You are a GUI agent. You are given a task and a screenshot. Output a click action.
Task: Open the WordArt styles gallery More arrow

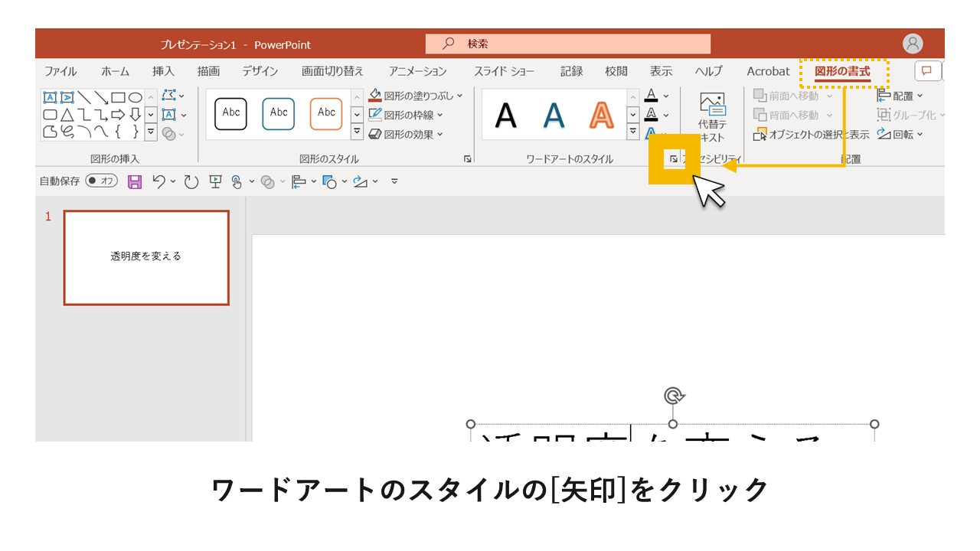coord(632,130)
